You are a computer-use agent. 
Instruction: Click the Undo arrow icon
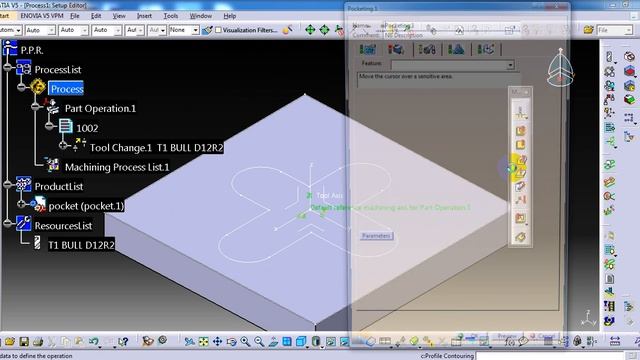point(93,341)
